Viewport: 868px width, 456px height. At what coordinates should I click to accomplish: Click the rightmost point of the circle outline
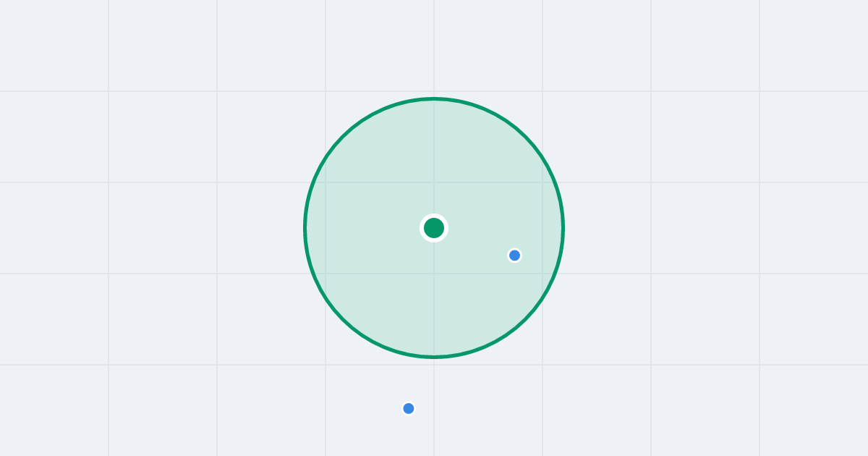pos(563,228)
